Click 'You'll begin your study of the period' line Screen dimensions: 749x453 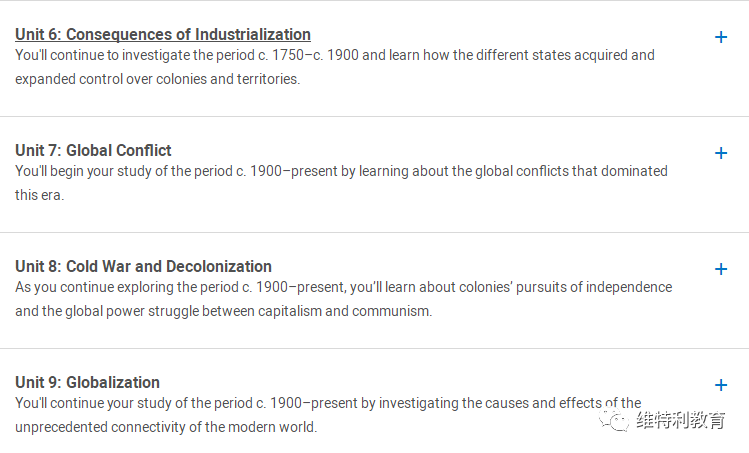(x=341, y=172)
